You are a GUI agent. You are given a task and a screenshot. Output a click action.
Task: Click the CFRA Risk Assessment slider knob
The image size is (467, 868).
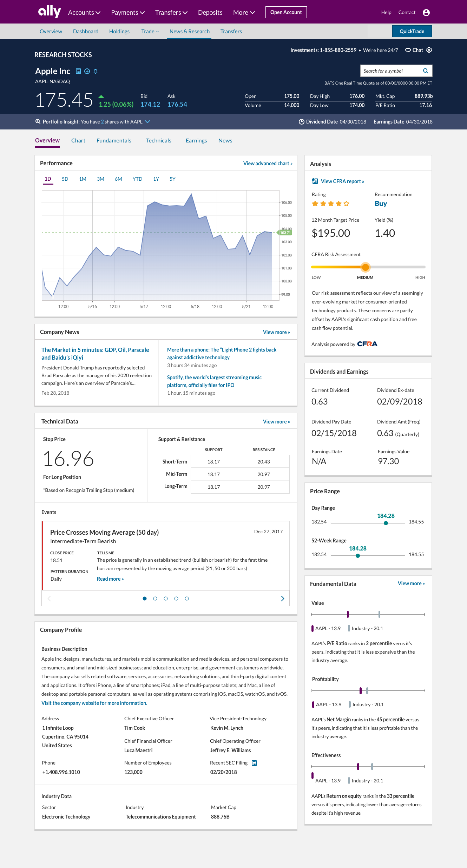click(x=366, y=267)
